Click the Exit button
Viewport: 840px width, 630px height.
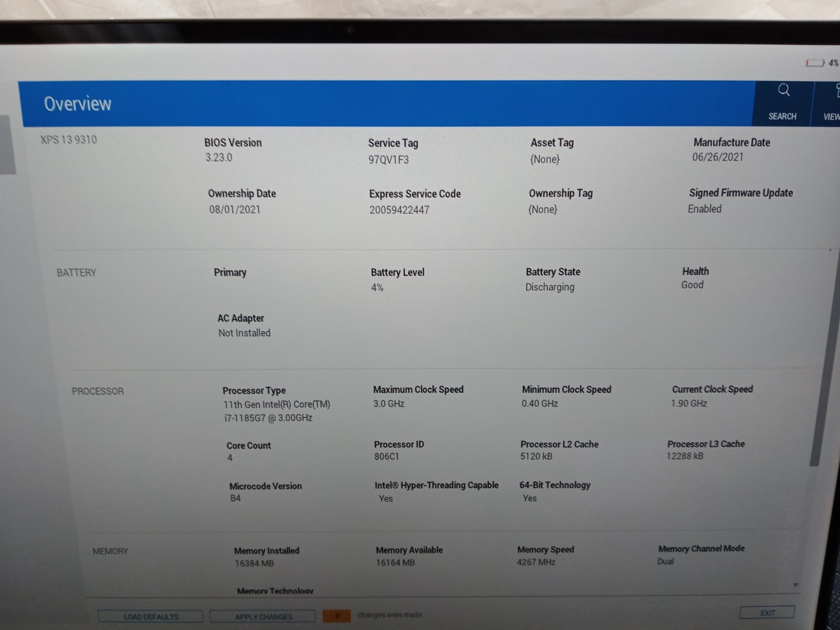pyautogui.click(x=767, y=613)
